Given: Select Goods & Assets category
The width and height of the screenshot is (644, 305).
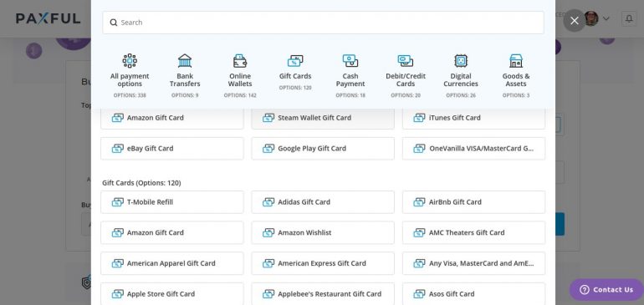Looking at the screenshot, I should tap(516, 76).
